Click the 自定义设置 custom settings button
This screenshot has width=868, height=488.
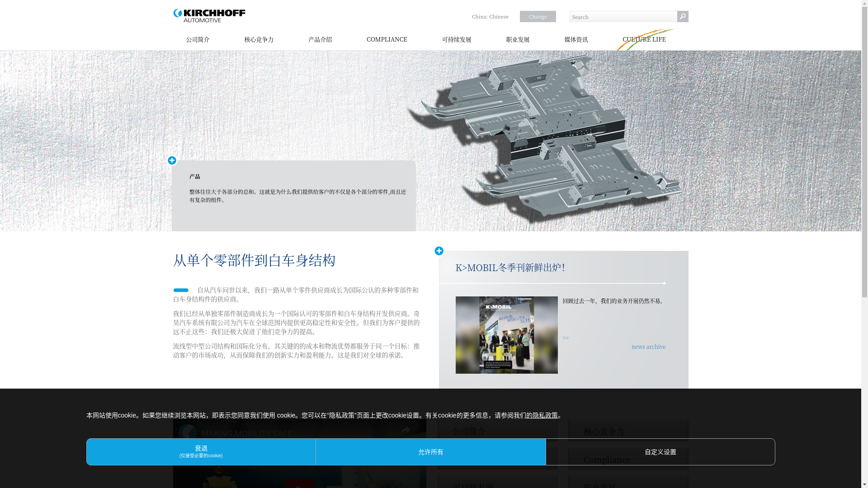[x=660, y=452]
